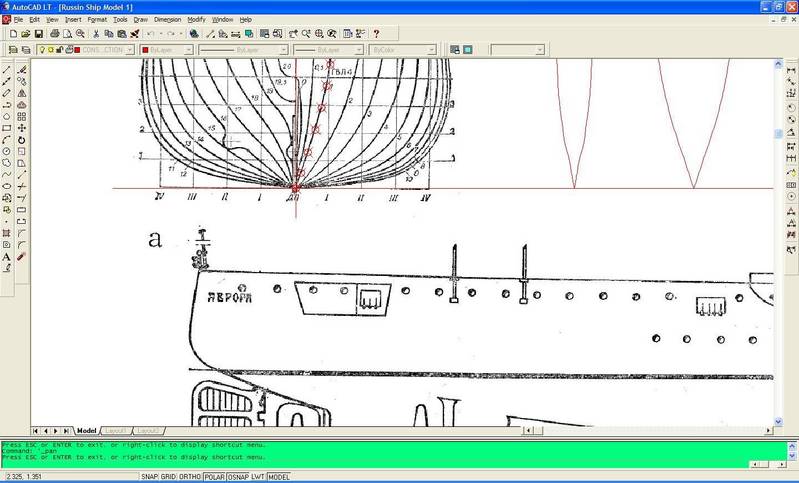Click the Rotate modify tool
Viewport: 799px width, 483px height.
click(22, 140)
